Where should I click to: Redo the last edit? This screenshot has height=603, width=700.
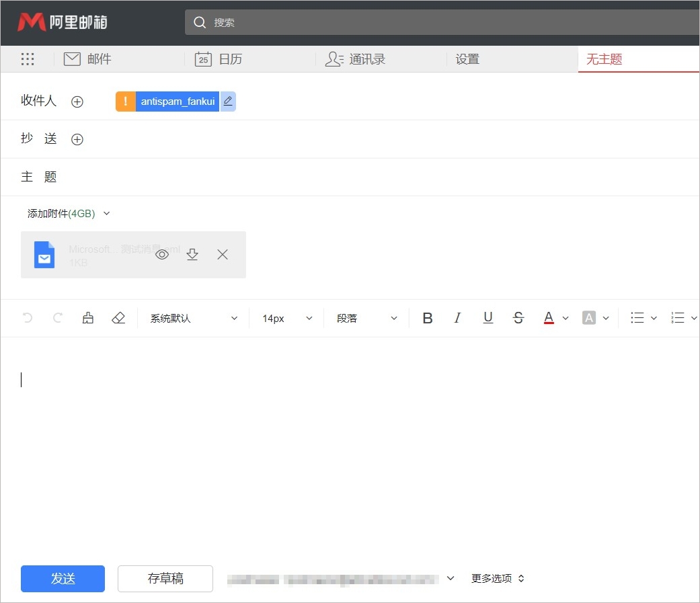tap(56, 317)
